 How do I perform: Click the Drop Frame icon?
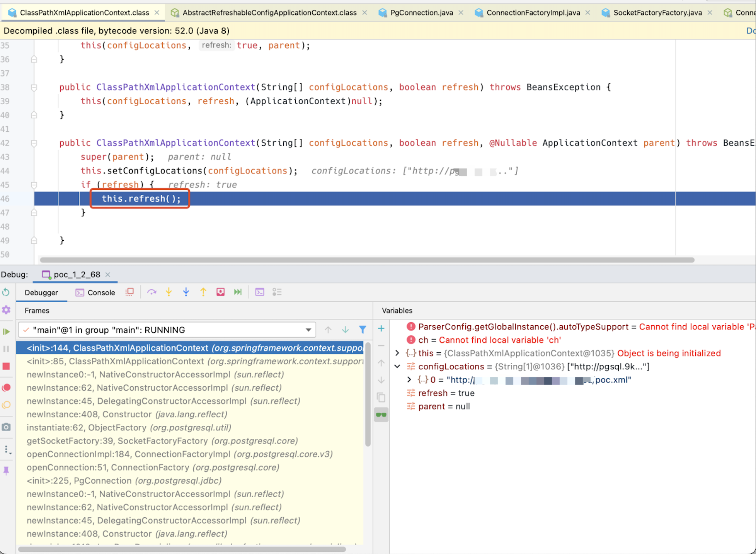point(220,292)
